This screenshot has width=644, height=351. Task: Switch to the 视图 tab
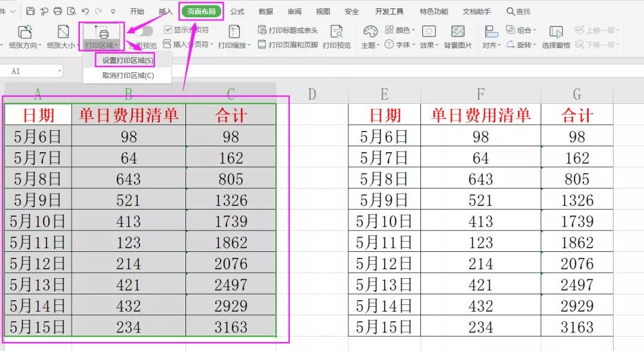(323, 11)
